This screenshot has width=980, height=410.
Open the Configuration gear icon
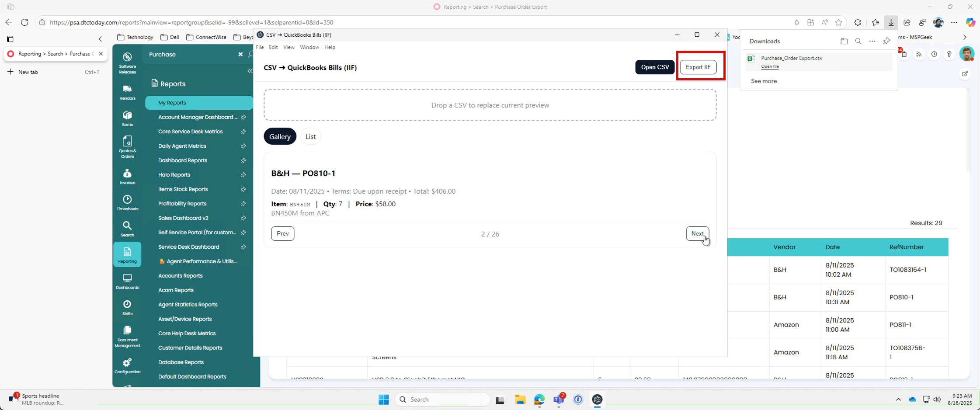pyautogui.click(x=127, y=366)
